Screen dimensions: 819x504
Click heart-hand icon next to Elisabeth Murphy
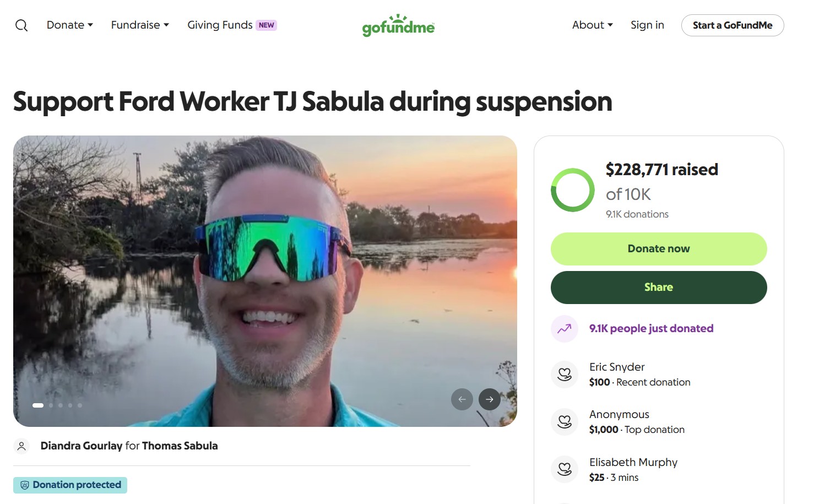point(565,469)
